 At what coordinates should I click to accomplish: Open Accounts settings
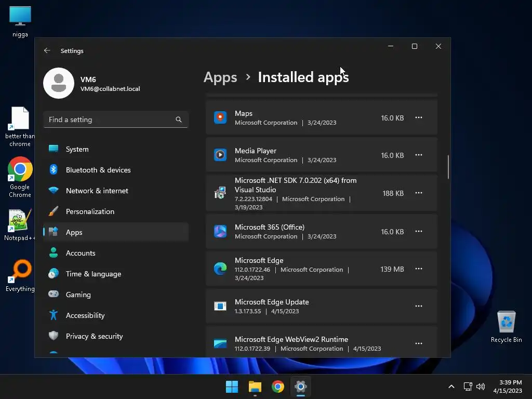[x=116, y=253]
